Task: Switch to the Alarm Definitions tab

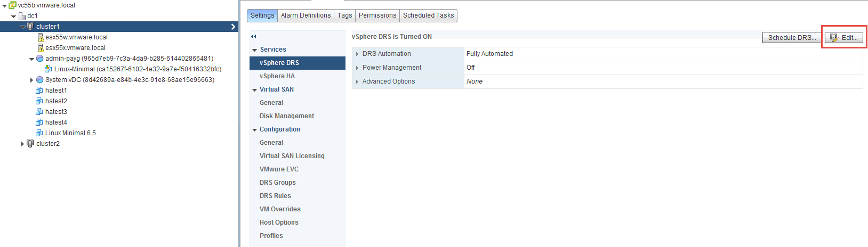Action: pyautogui.click(x=306, y=15)
